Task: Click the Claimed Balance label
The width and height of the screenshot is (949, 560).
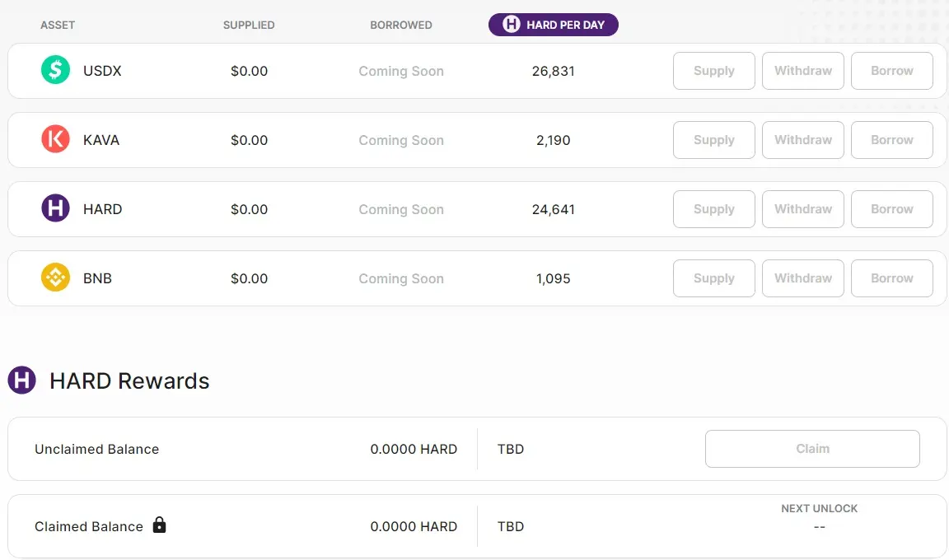Action: point(89,526)
